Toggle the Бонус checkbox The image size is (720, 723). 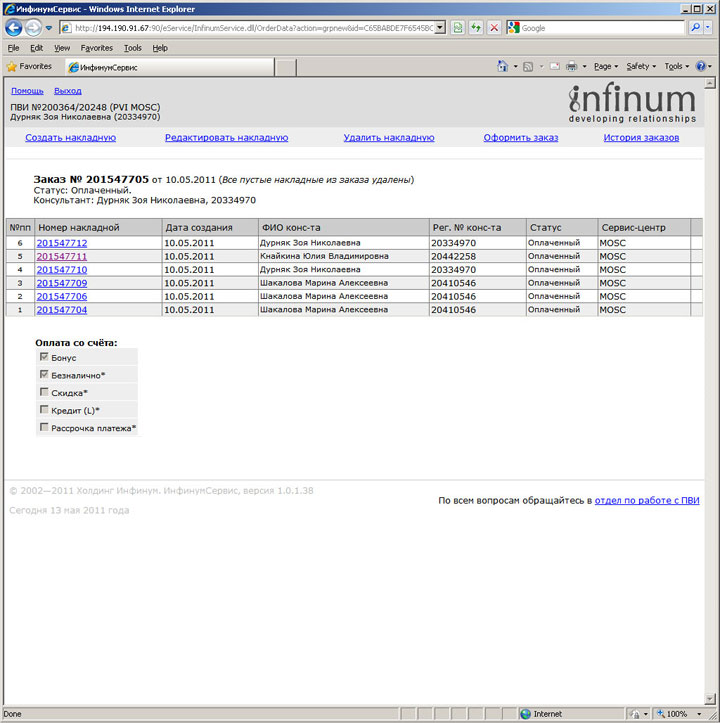click(x=44, y=357)
